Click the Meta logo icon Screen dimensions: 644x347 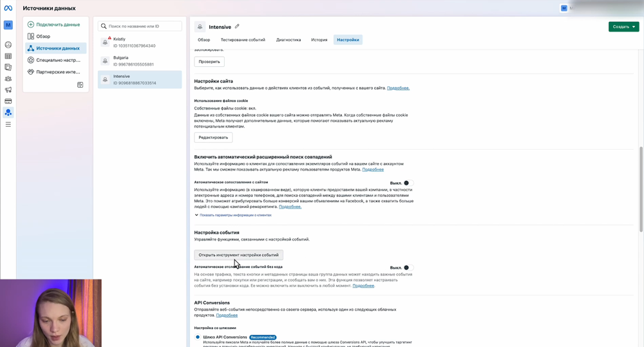tap(8, 8)
